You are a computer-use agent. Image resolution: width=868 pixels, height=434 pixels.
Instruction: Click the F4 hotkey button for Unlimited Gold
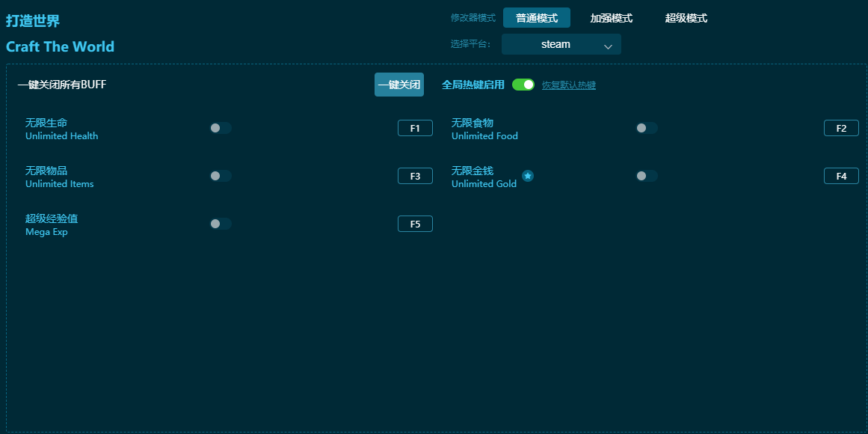(x=841, y=175)
